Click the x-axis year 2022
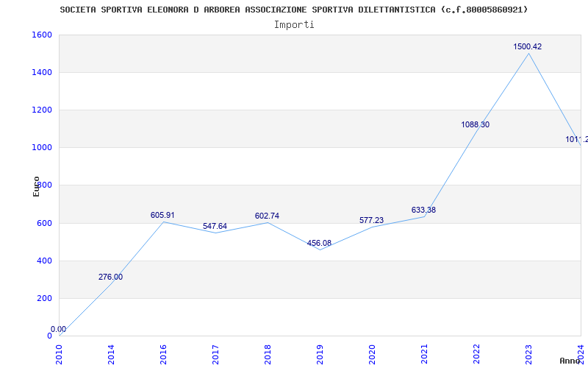588x368 pixels. pyautogui.click(x=476, y=355)
